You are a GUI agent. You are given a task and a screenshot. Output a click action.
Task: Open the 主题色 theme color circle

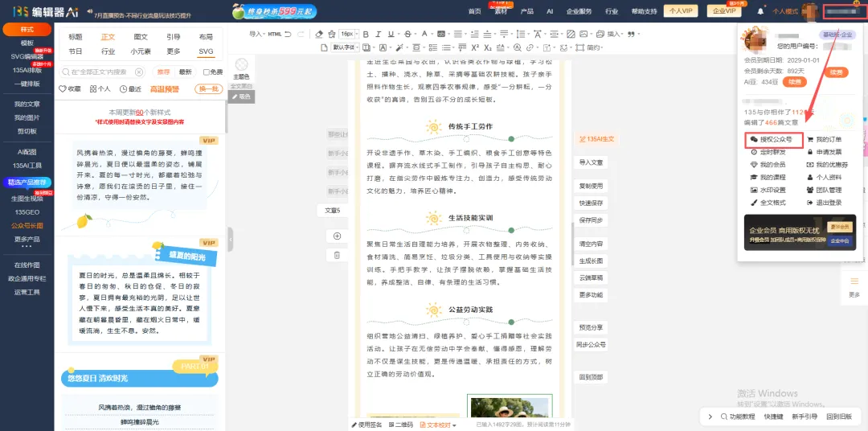(241, 65)
